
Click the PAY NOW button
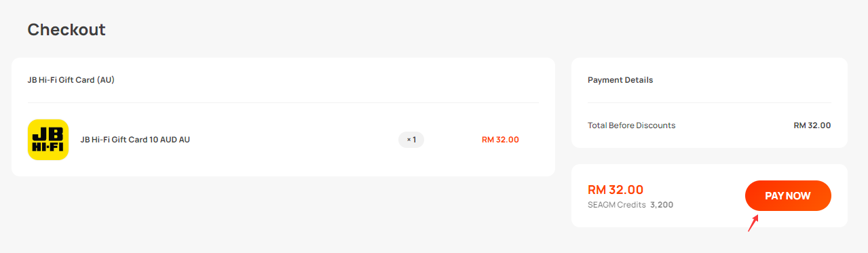tap(788, 195)
